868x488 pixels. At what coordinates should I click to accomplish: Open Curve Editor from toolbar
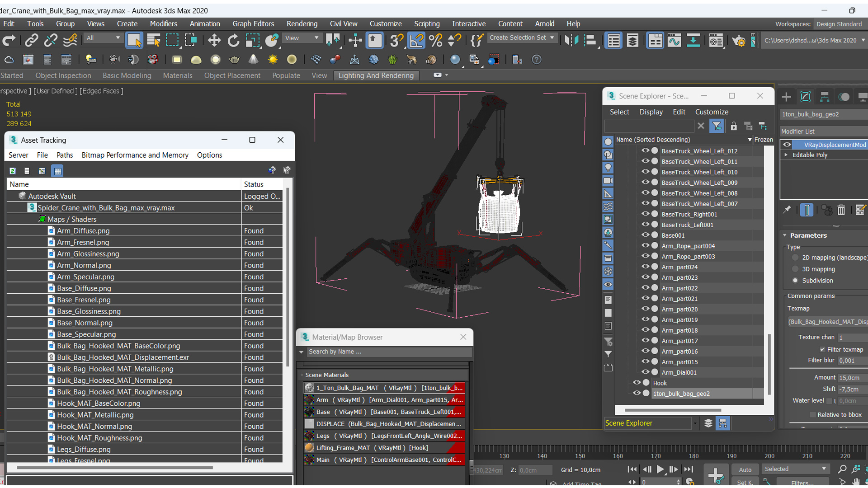pyautogui.click(x=674, y=41)
